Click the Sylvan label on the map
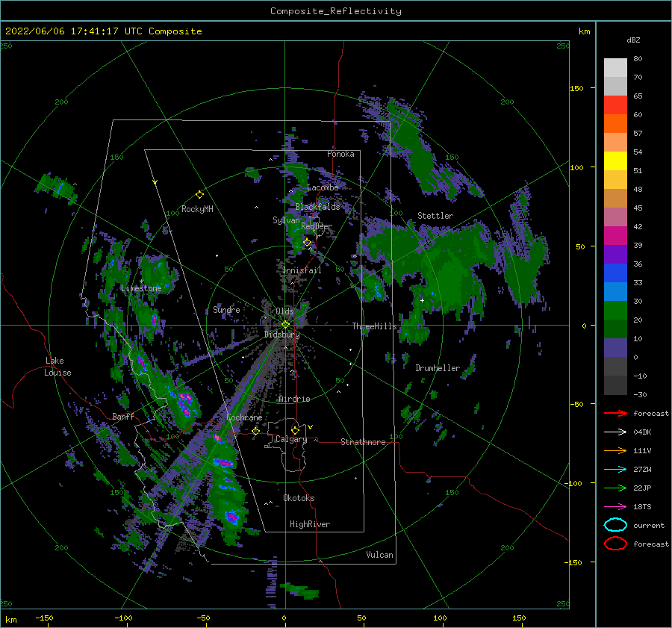 pyautogui.click(x=286, y=220)
